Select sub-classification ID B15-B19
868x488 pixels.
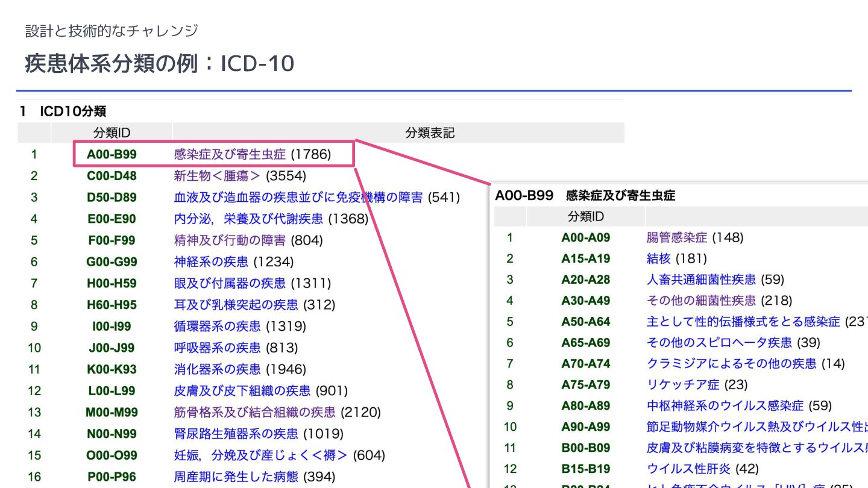click(585, 469)
